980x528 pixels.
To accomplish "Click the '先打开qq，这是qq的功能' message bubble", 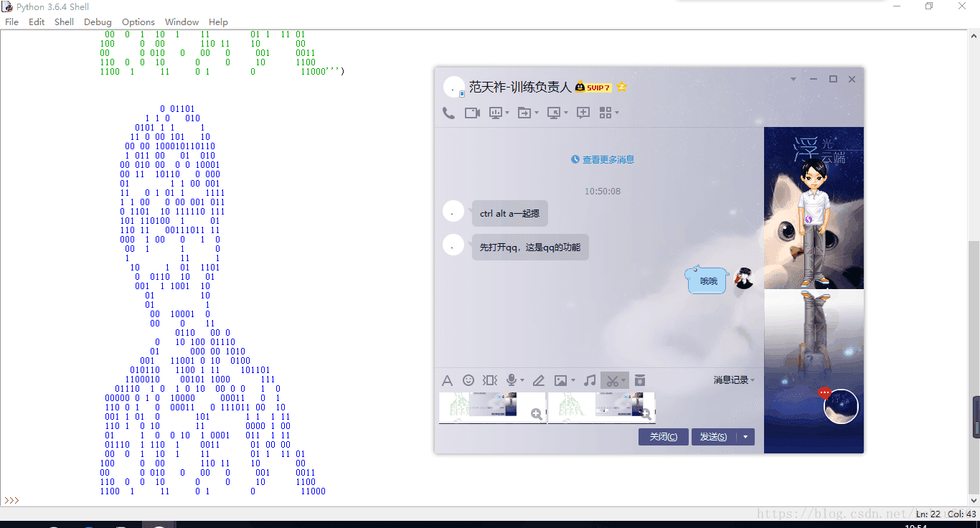I will pos(530,247).
